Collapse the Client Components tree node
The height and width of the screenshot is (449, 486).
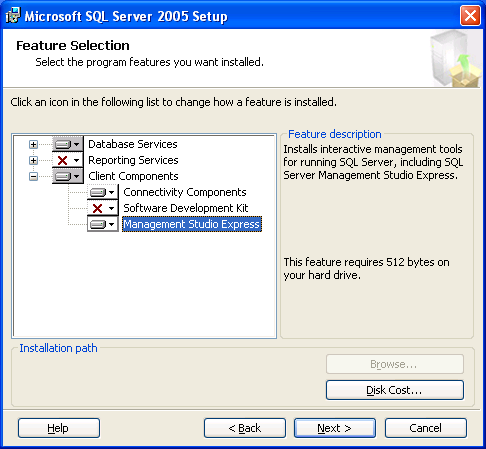point(33,176)
